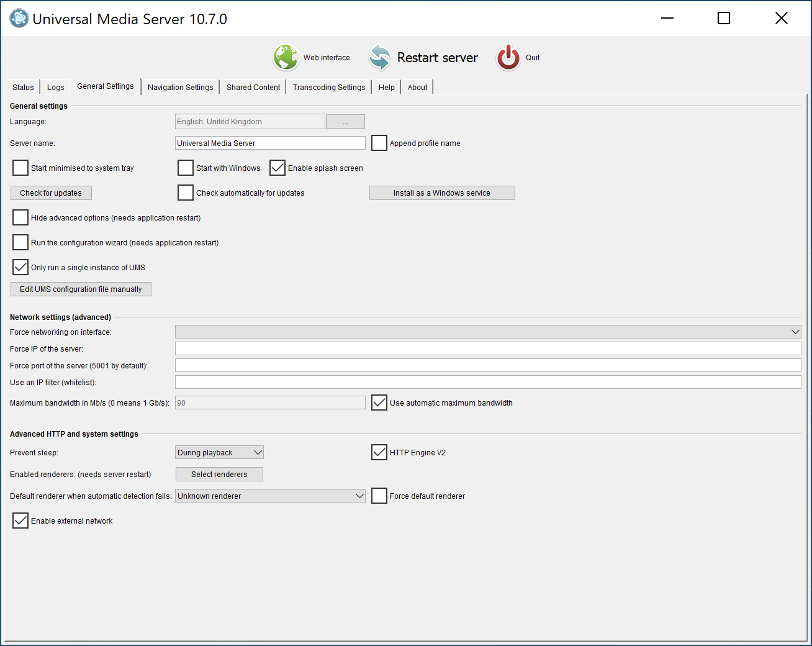Uncheck HTTP Engine V2 checkbox
The width and height of the screenshot is (812, 646).
[x=379, y=452]
